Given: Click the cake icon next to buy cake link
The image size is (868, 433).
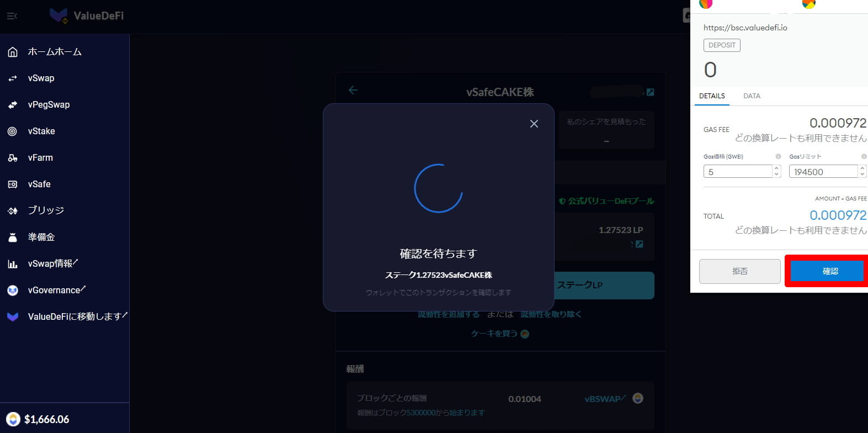Looking at the screenshot, I should (x=525, y=334).
